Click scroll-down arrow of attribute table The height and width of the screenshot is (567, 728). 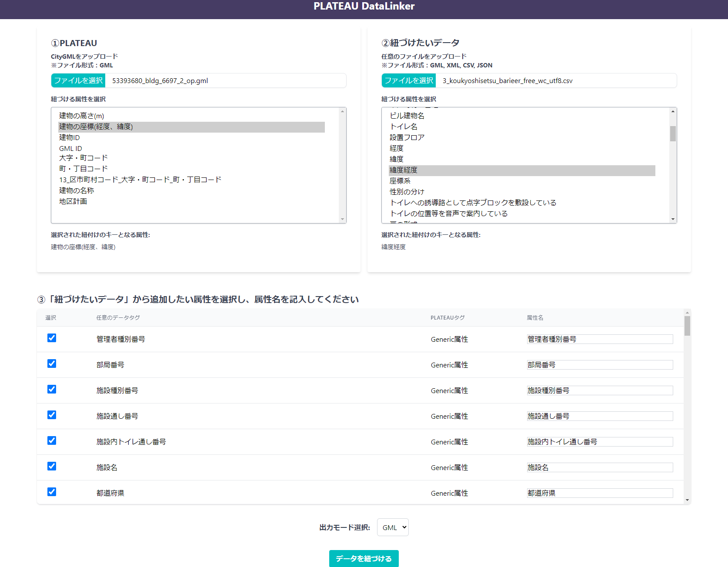point(687,500)
